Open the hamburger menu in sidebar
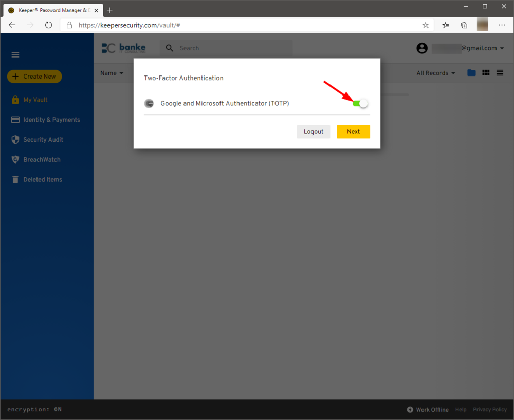This screenshot has height=420, width=514. point(15,54)
